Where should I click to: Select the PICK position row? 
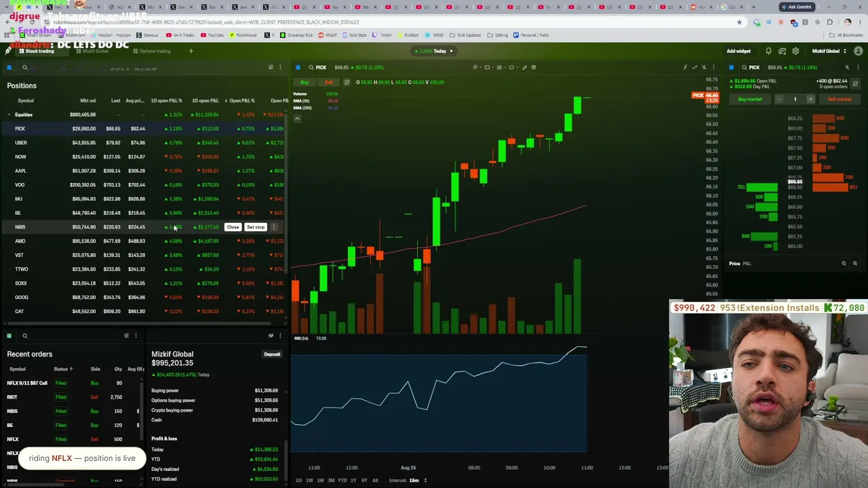(144, 129)
